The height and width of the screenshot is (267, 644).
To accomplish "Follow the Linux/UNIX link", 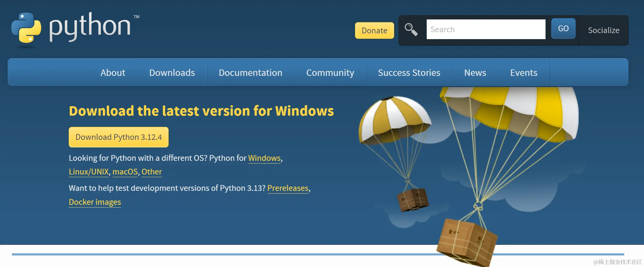I will [89, 172].
